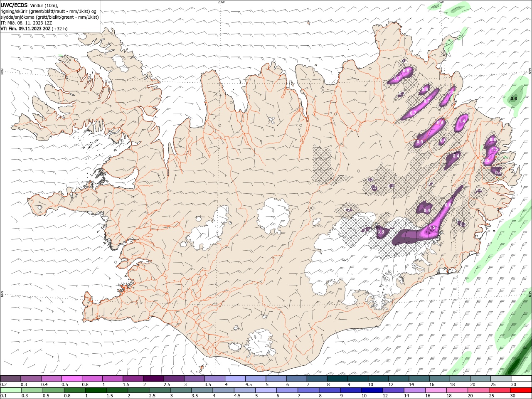
Task: Click the 3 swatch in bottom legend row
Action: [x=181, y=390]
